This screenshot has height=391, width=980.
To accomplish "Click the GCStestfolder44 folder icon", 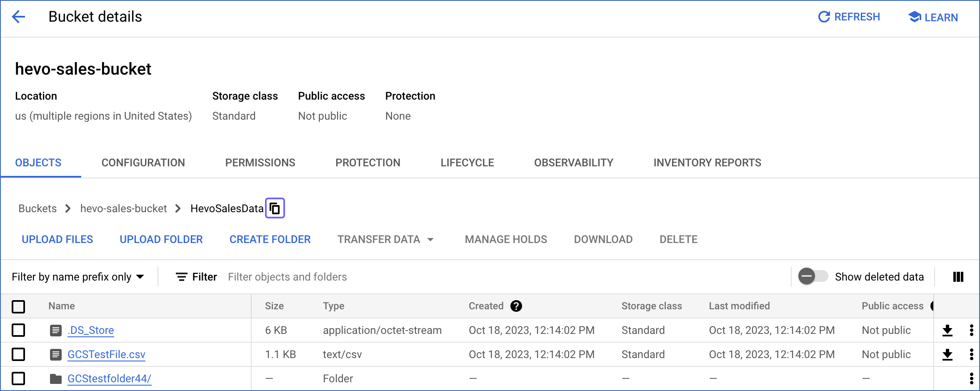I will point(55,379).
